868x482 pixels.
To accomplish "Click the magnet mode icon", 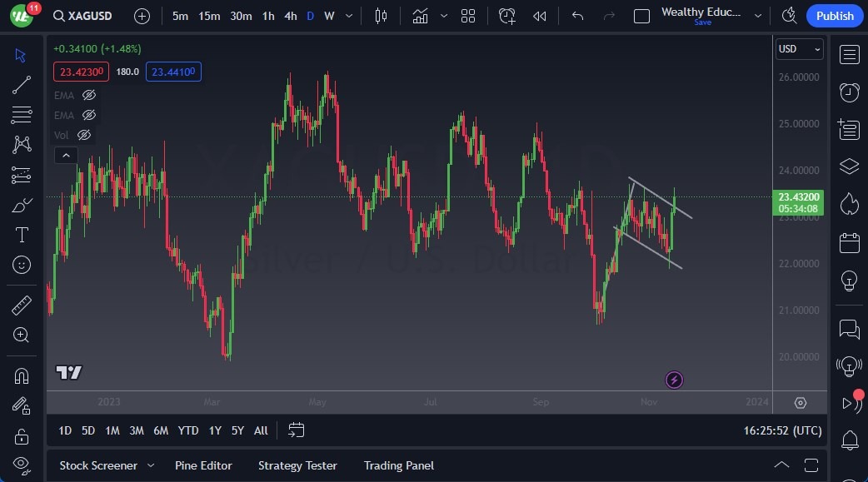I will [x=22, y=375].
